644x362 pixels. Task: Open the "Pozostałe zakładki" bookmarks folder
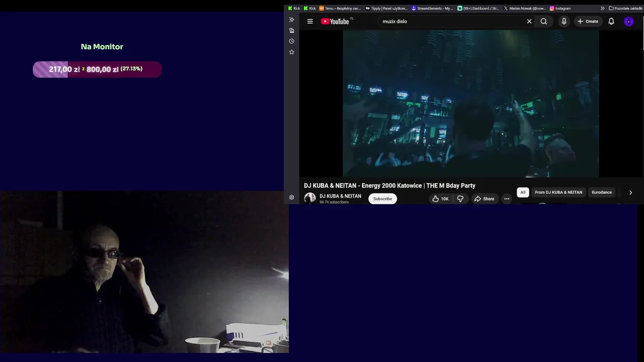pyautogui.click(x=625, y=8)
